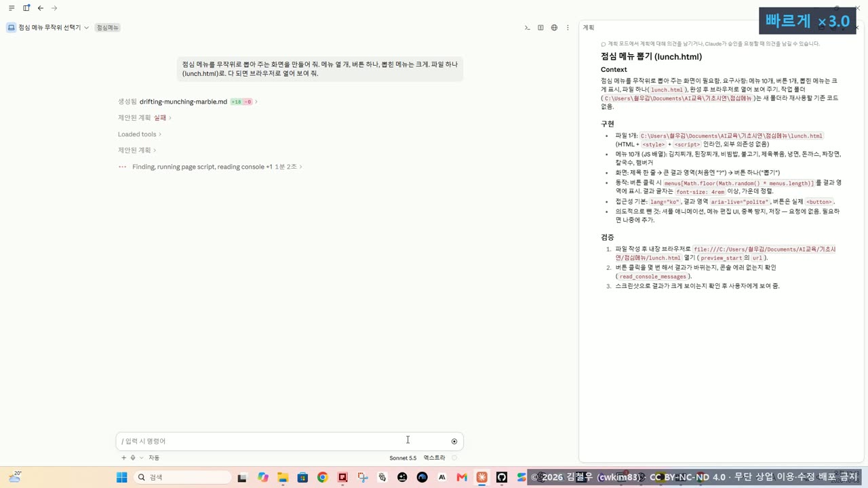The width and height of the screenshot is (868, 488).
Task: Open the globe browser icon
Action: click(x=554, y=28)
